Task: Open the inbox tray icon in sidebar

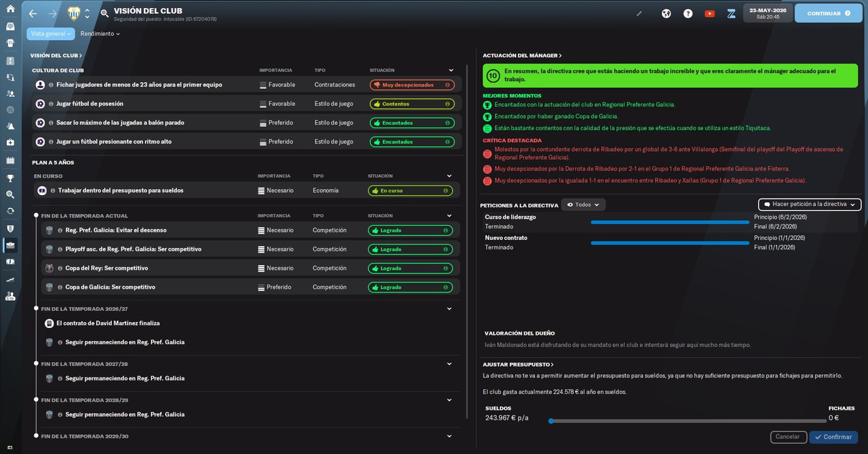Action: point(10,27)
